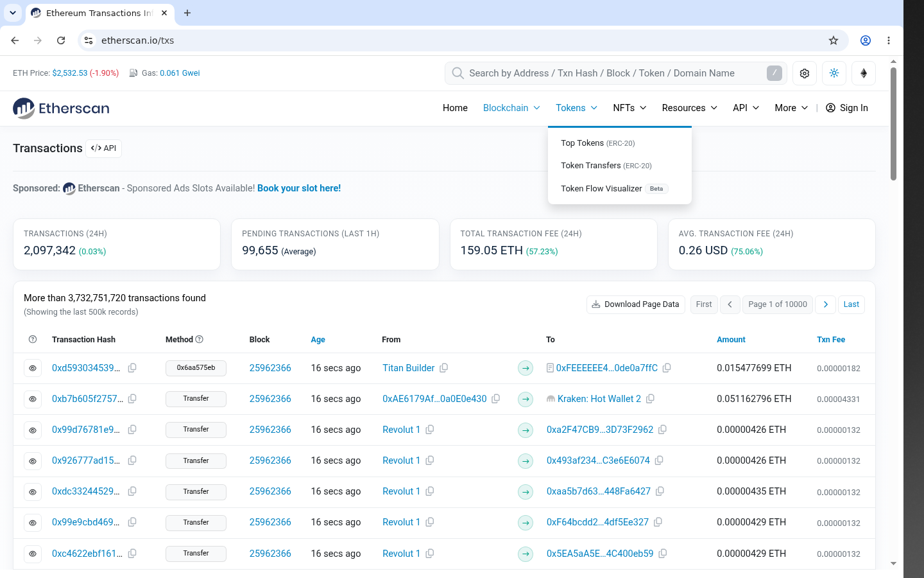View site information icon in address bar
The image size is (924, 578).
(x=89, y=40)
